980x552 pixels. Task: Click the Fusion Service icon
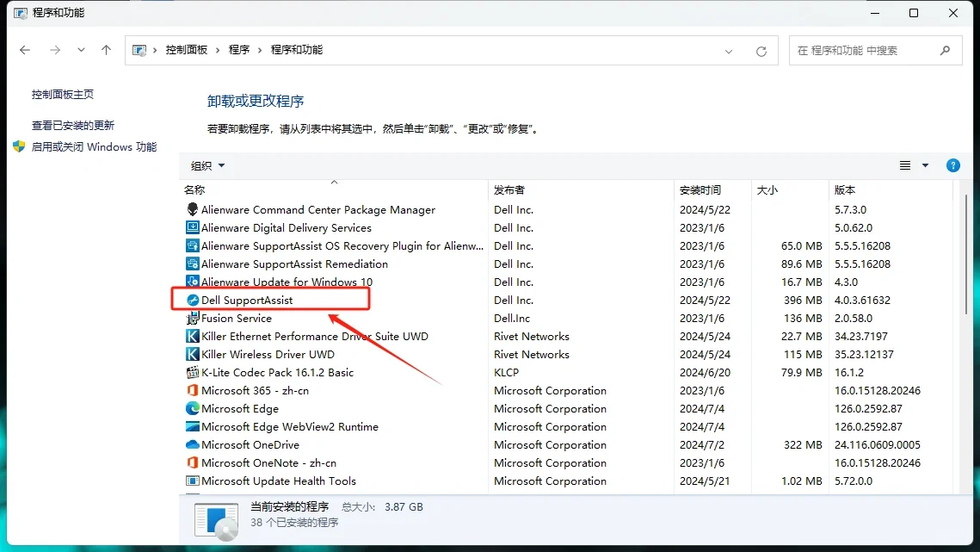193,319
